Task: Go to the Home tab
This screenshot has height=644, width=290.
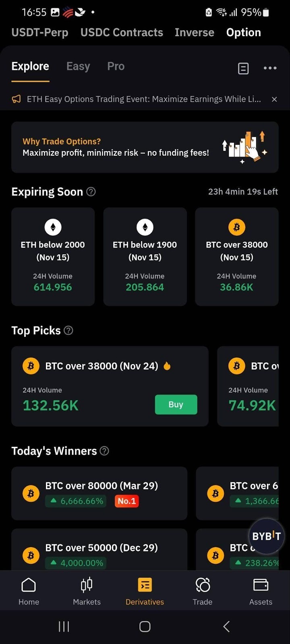Action: [29, 591]
